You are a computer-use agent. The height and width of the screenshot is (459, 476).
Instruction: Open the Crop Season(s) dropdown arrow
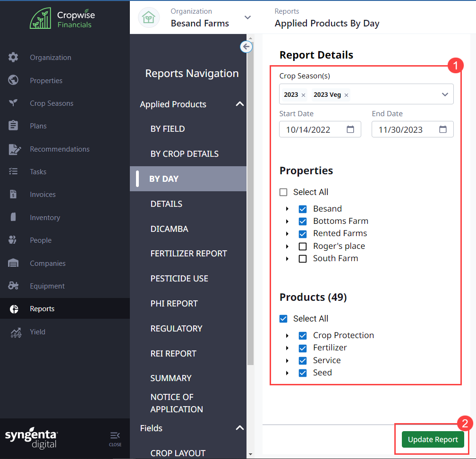click(x=445, y=94)
